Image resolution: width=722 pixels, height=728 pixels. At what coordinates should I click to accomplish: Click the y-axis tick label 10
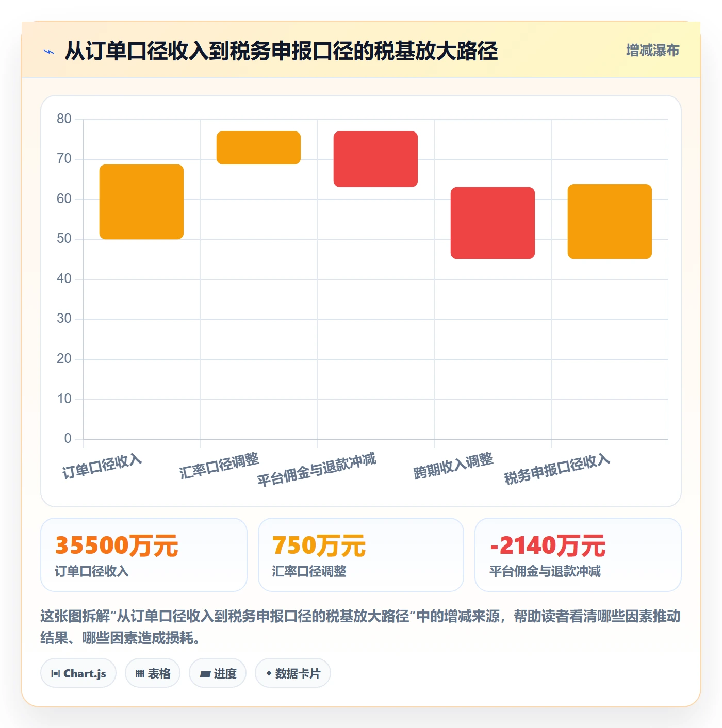coord(64,399)
